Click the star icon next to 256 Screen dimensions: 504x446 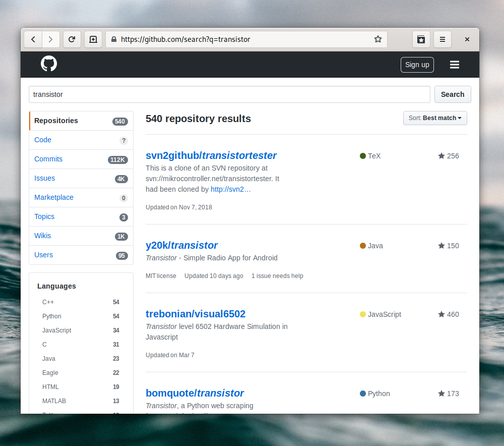click(442, 156)
